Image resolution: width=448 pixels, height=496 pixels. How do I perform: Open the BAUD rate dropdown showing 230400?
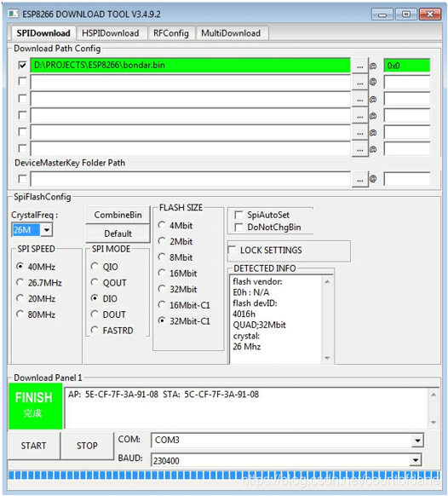(416, 460)
